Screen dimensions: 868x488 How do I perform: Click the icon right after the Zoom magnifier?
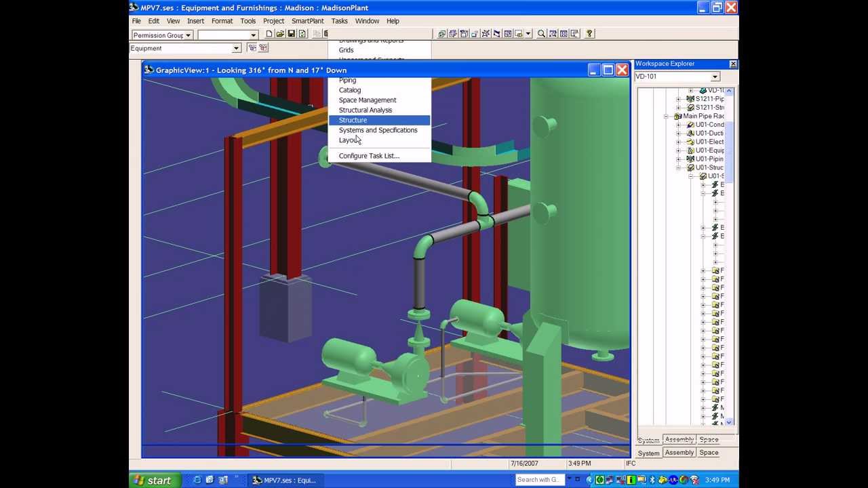553,34
